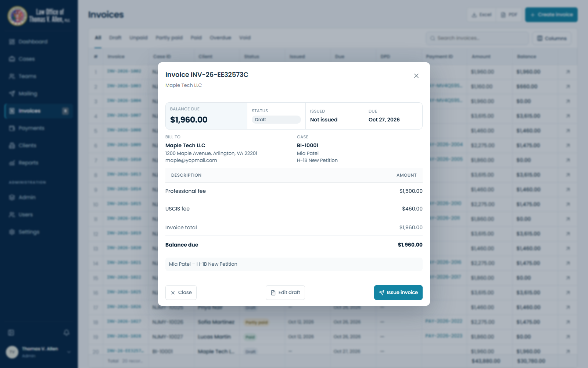Open Edit draft for this invoice
The width and height of the screenshot is (588, 368).
[285, 293]
